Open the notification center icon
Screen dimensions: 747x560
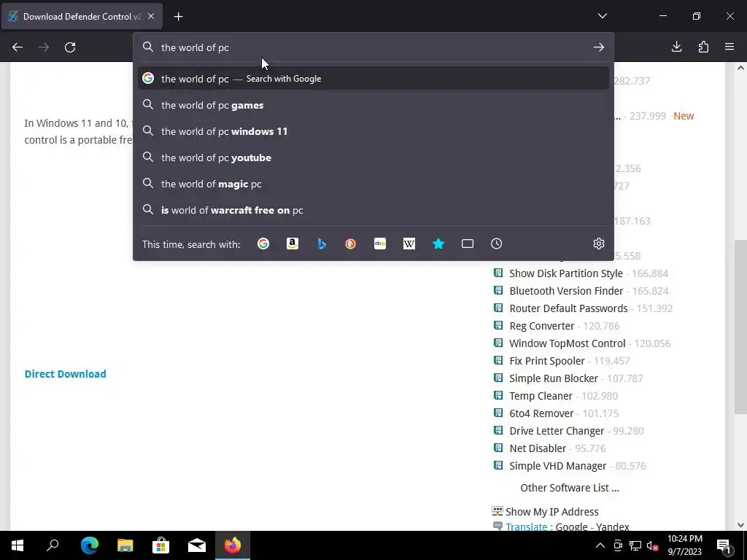pyautogui.click(x=724, y=545)
